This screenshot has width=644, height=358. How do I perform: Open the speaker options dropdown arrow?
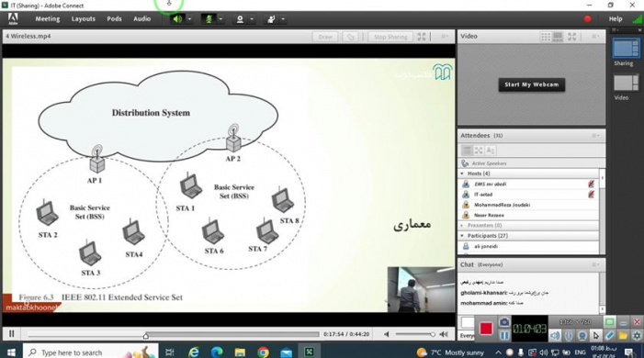tap(189, 19)
